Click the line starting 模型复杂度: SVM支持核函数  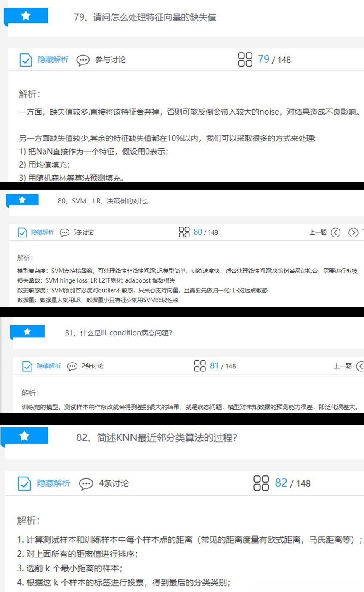click(x=188, y=271)
